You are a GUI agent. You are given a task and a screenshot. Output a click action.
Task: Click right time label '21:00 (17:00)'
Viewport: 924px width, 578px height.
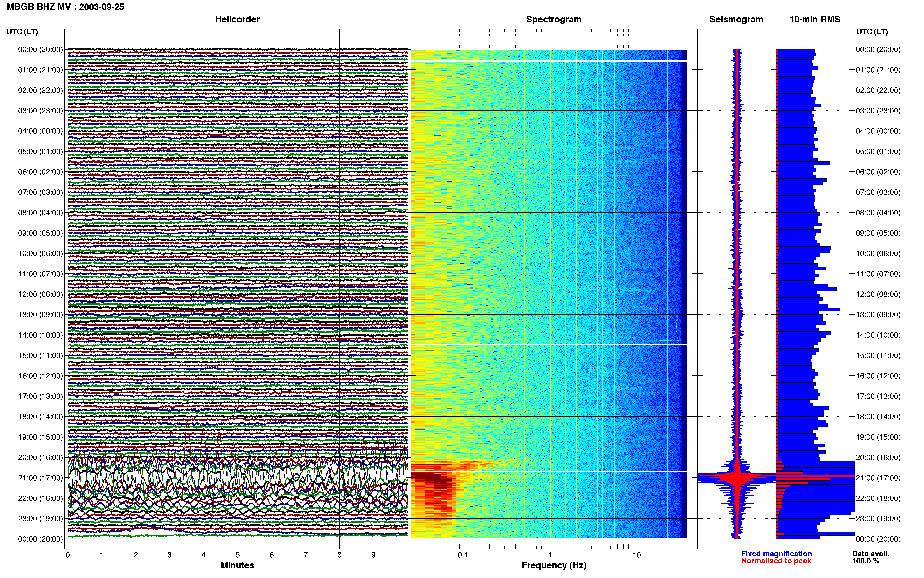pyautogui.click(x=878, y=478)
